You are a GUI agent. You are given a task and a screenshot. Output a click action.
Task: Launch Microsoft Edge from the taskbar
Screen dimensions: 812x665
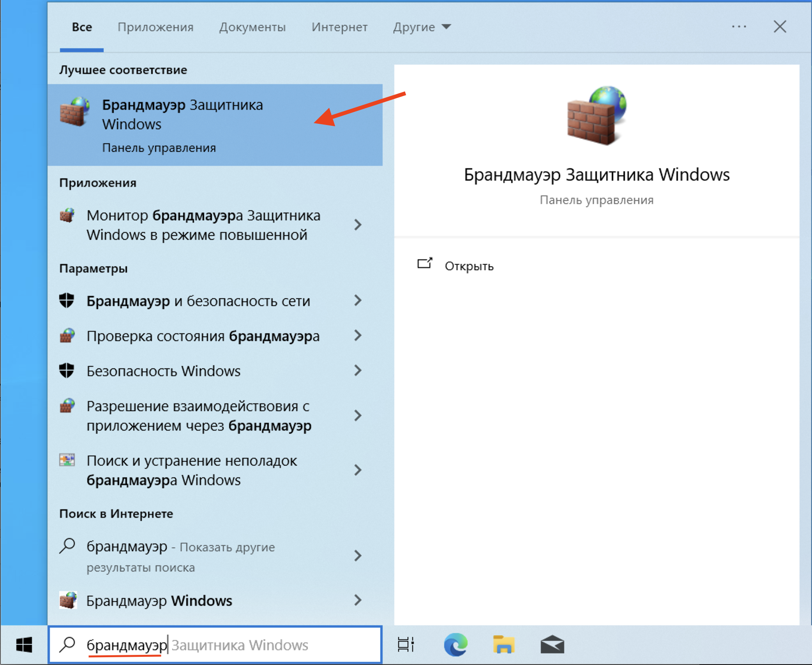coord(455,644)
